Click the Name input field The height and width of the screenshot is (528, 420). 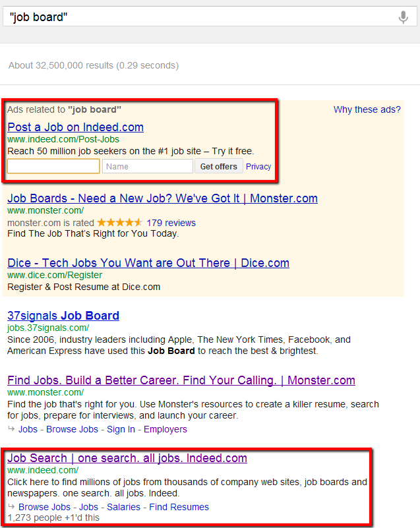[148, 166]
